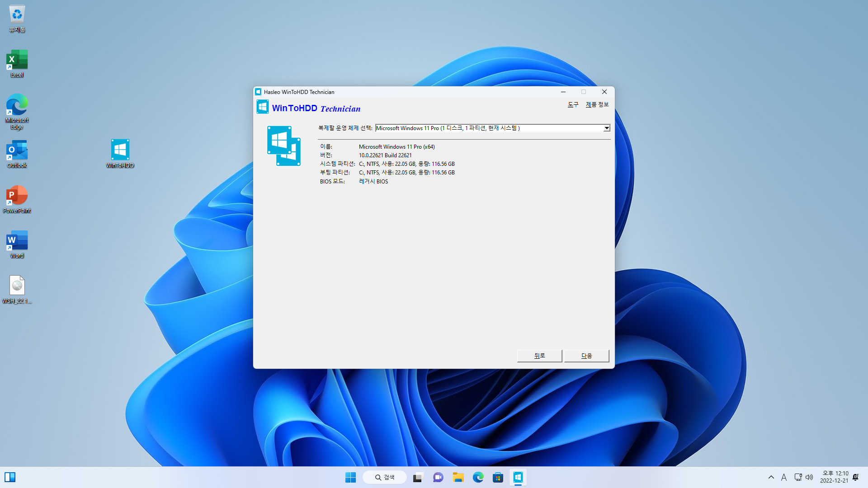The image size is (868, 488).
Task: Open the PowerPoint desktop shortcut
Action: [17, 199]
